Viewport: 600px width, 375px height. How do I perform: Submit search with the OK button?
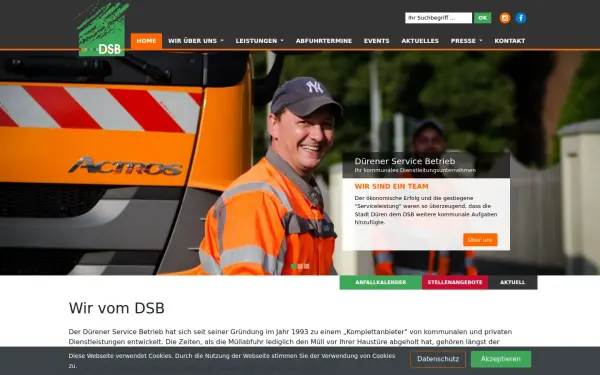[x=483, y=18]
